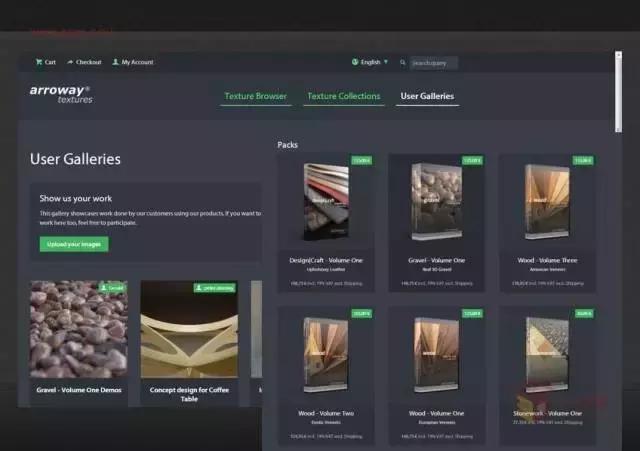The width and height of the screenshot is (640, 451).
Task: Click the page vertical scrollbar thumb
Action: [619, 94]
